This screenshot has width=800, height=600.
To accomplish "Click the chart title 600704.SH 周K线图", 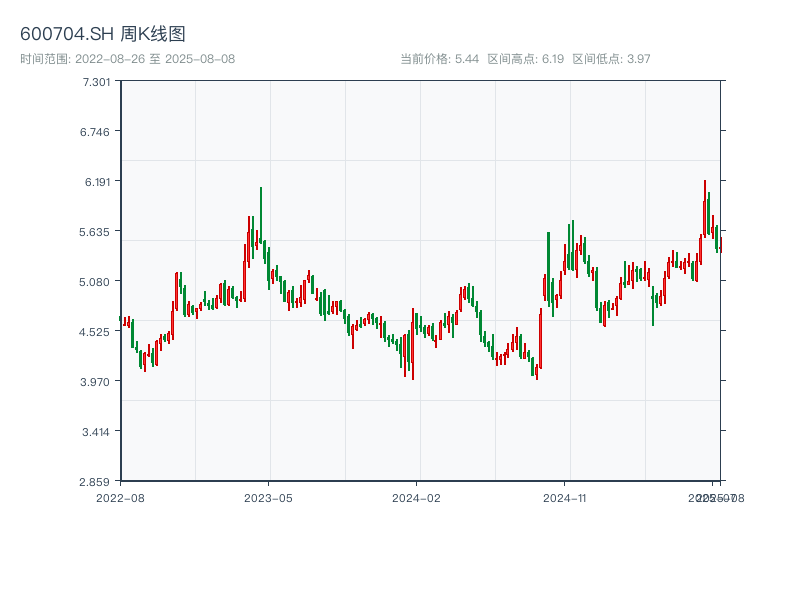I will pos(103,34).
